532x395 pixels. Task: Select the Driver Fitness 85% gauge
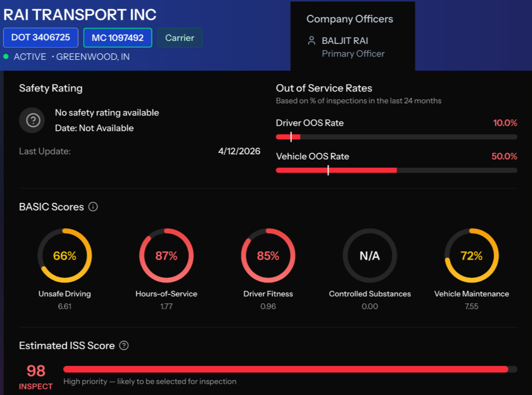click(268, 255)
